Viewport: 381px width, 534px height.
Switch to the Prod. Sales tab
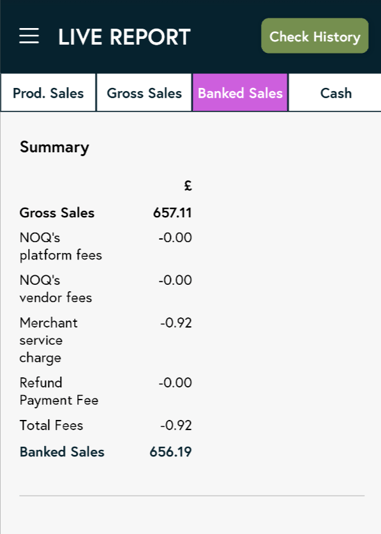(x=48, y=93)
